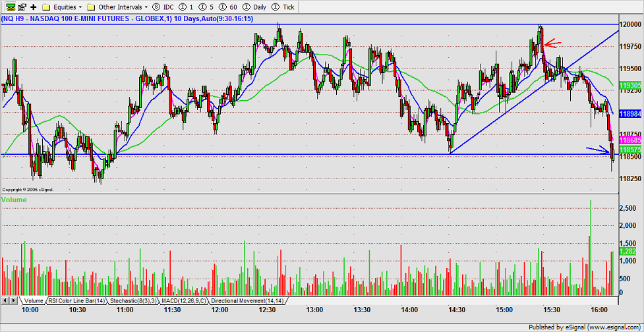The width and height of the screenshot is (644, 332).
Task: Click the tab scroll left arrow
Action: (x=6, y=301)
